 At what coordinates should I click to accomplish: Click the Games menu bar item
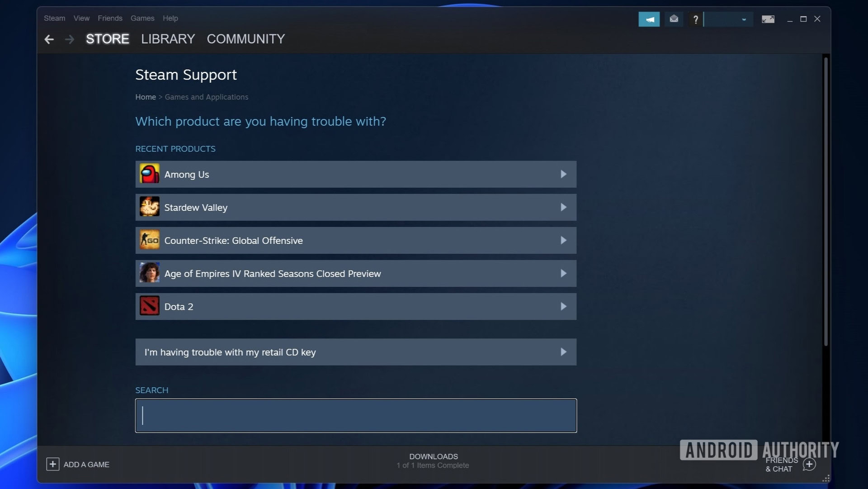click(142, 18)
